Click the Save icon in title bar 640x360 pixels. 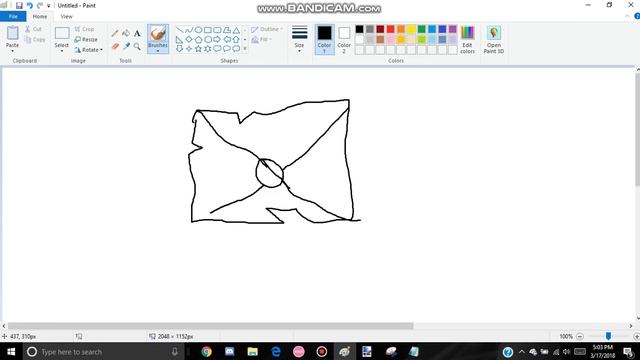pos(19,6)
